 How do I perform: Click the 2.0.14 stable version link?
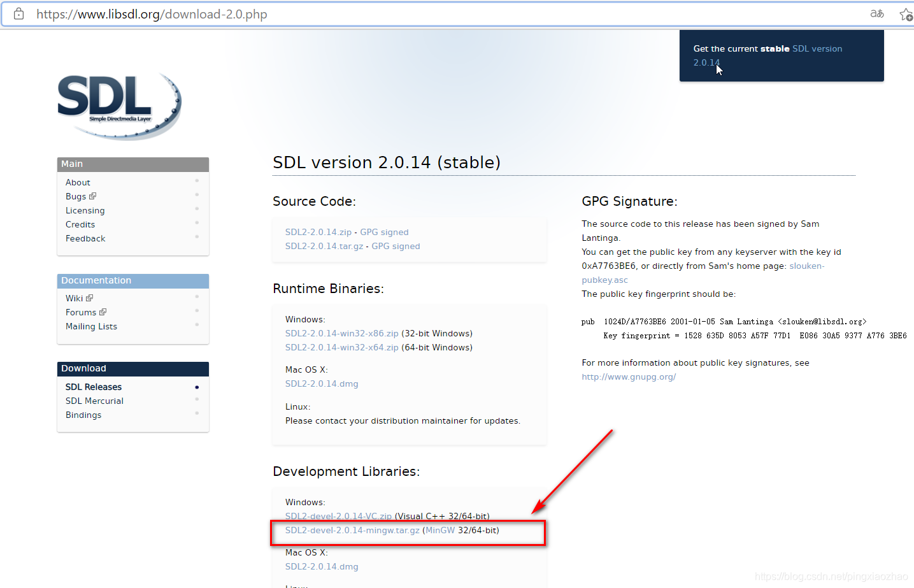(x=706, y=62)
